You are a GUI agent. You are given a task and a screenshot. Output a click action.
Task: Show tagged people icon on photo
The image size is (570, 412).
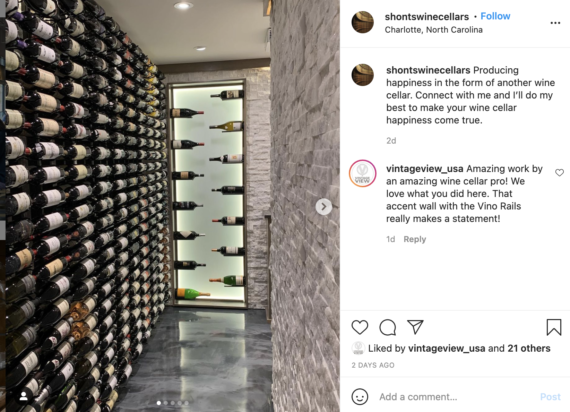click(x=24, y=396)
